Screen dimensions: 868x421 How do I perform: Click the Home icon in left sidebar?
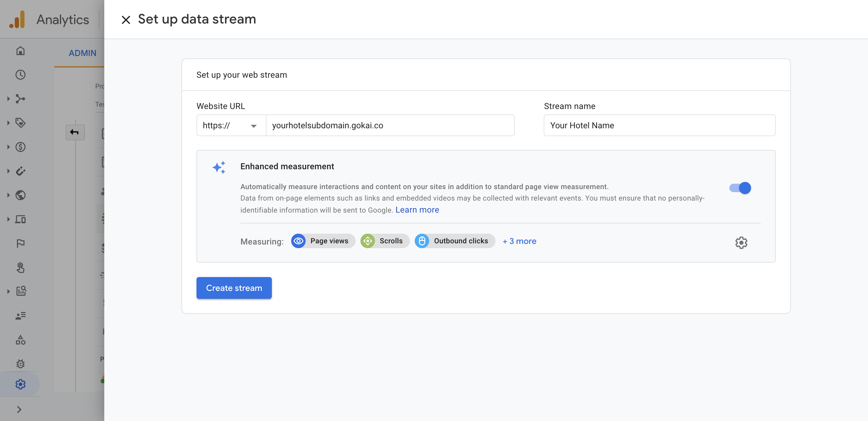(20, 51)
